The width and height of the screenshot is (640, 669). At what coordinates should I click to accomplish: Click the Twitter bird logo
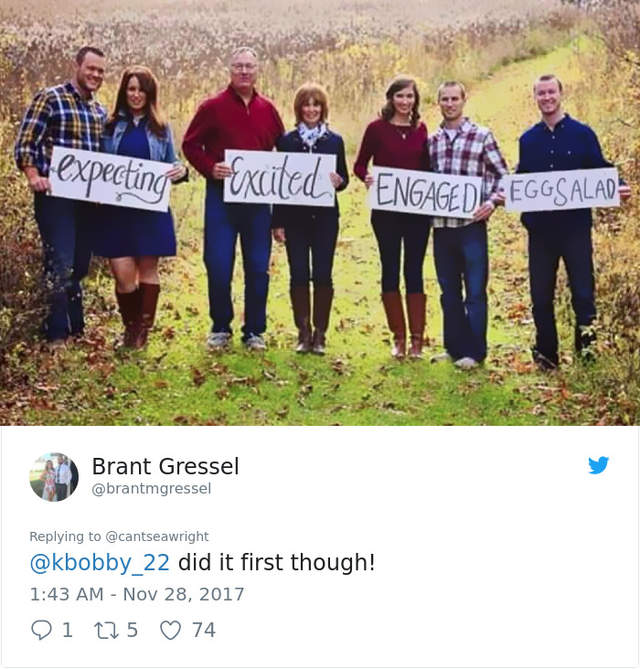click(x=598, y=465)
